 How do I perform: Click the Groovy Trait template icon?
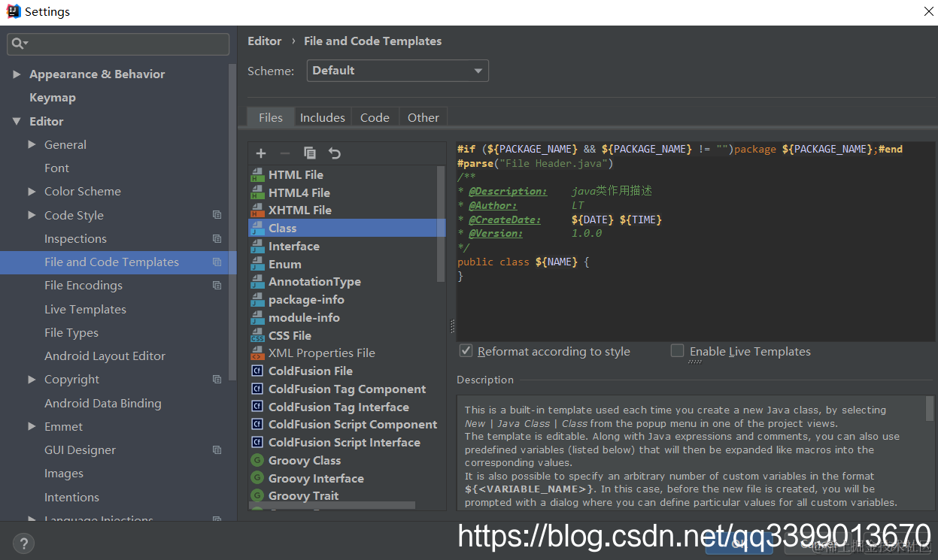point(257,496)
